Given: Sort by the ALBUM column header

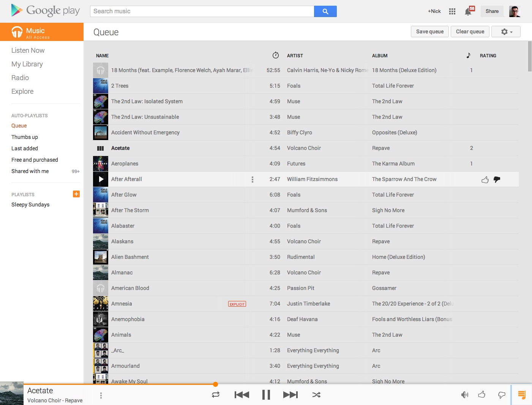Looking at the screenshot, I should point(380,55).
